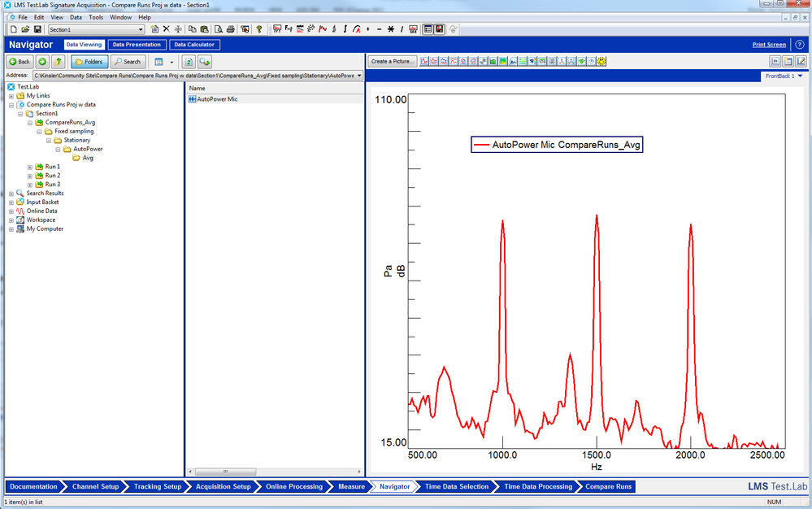The width and height of the screenshot is (812, 509).
Task: Expand the Run 3 tree node
Action: click(x=30, y=185)
